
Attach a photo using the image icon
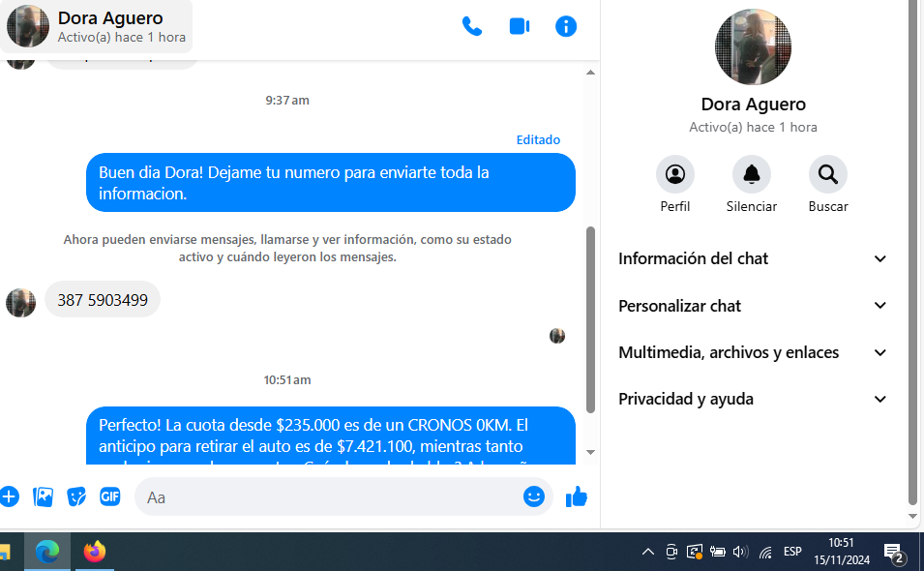tap(44, 496)
